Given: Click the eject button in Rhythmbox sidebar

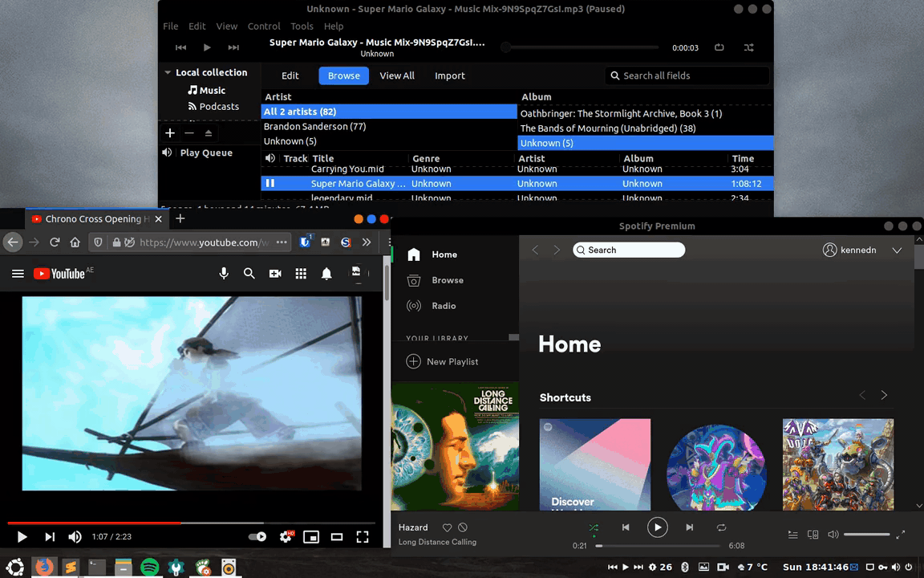Looking at the screenshot, I should coord(208,132).
